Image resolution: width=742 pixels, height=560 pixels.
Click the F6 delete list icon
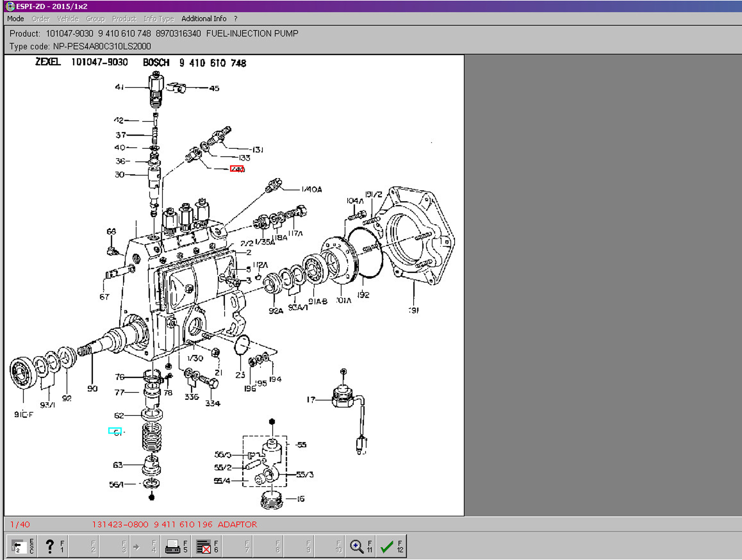pyautogui.click(x=207, y=546)
